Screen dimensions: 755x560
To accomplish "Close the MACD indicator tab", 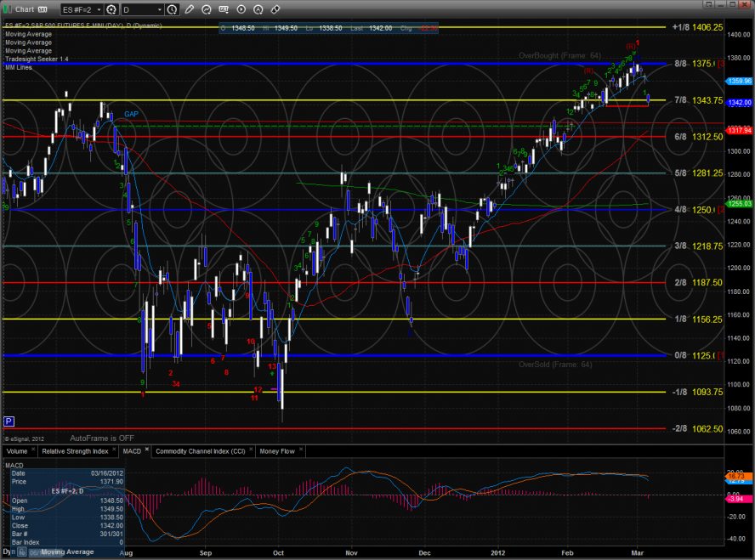I will coord(146,450).
